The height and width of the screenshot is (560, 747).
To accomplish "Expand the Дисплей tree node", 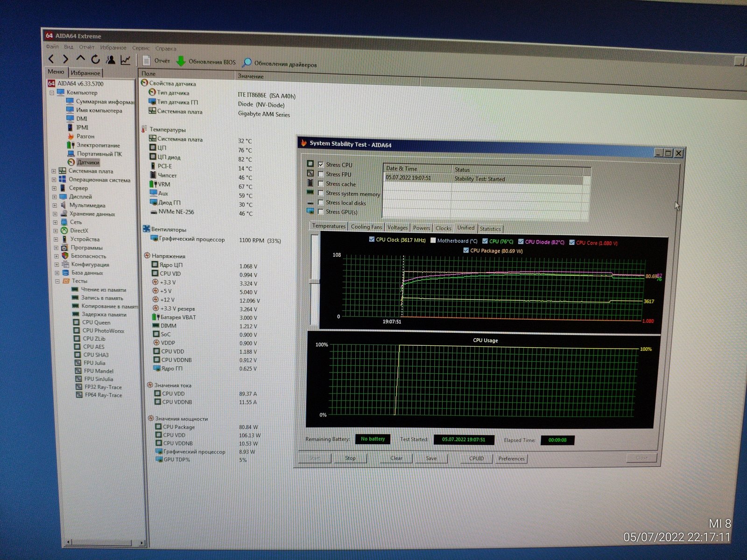I will pos(54,196).
